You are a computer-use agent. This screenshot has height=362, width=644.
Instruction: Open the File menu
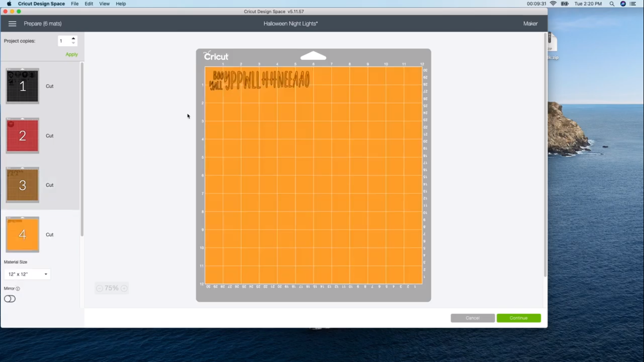point(74,4)
